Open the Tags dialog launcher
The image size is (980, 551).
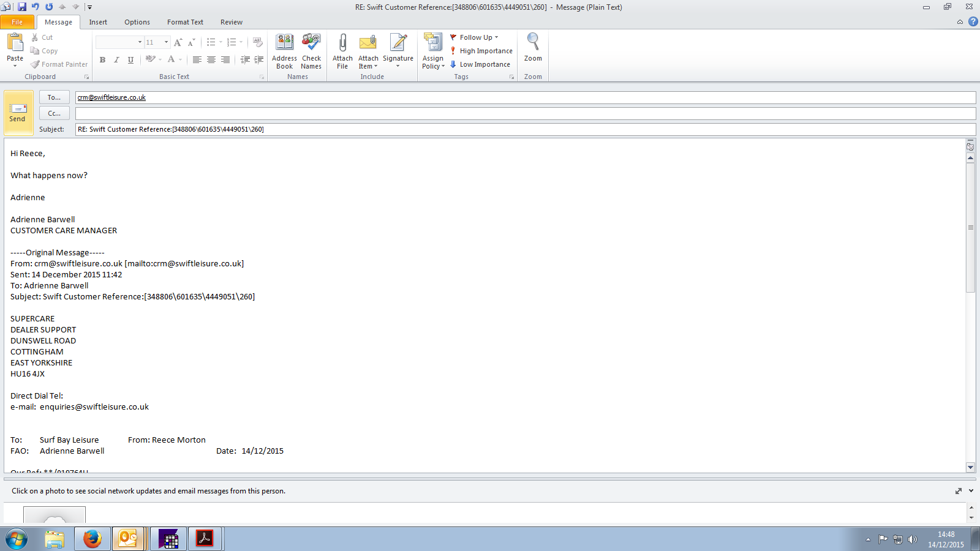tap(511, 77)
